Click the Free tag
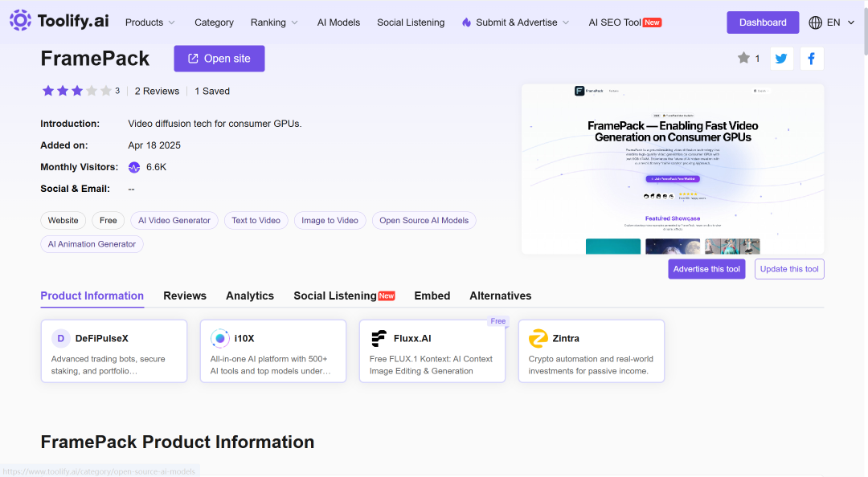The image size is (868, 477). [108, 220]
